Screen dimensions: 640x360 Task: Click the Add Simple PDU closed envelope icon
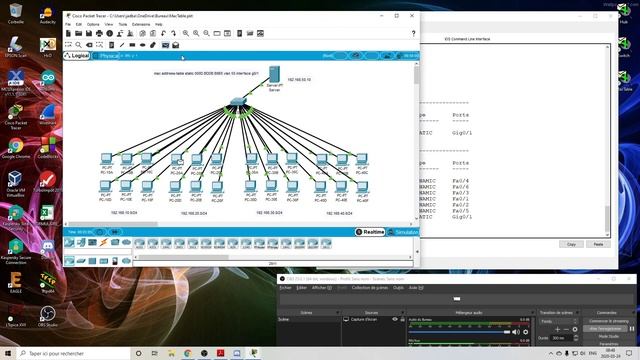click(165, 45)
